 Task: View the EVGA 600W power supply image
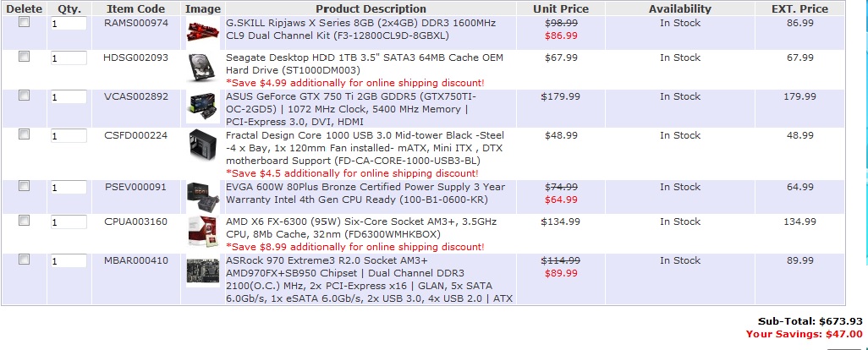pyautogui.click(x=202, y=196)
